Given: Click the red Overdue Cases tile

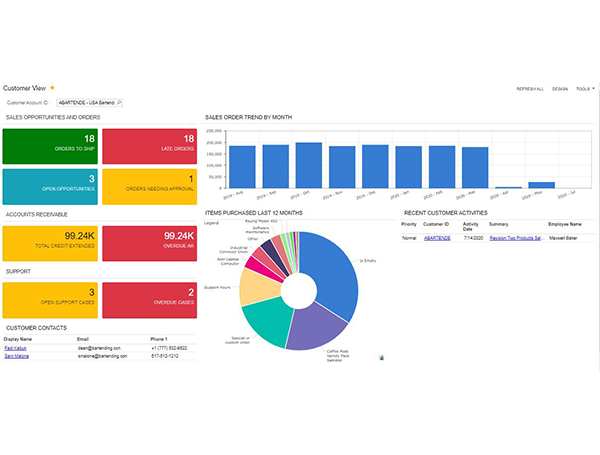Looking at the screenshot, I should tap(148, 299).
